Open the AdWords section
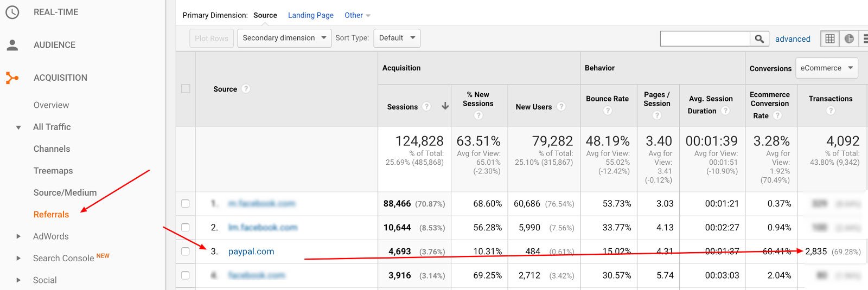 [x=51, y=236]
